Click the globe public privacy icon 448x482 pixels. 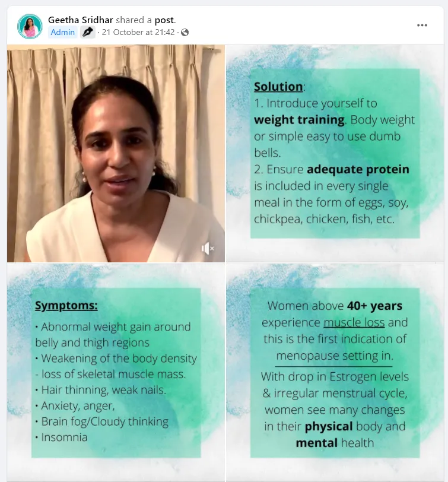pos(185,32)
